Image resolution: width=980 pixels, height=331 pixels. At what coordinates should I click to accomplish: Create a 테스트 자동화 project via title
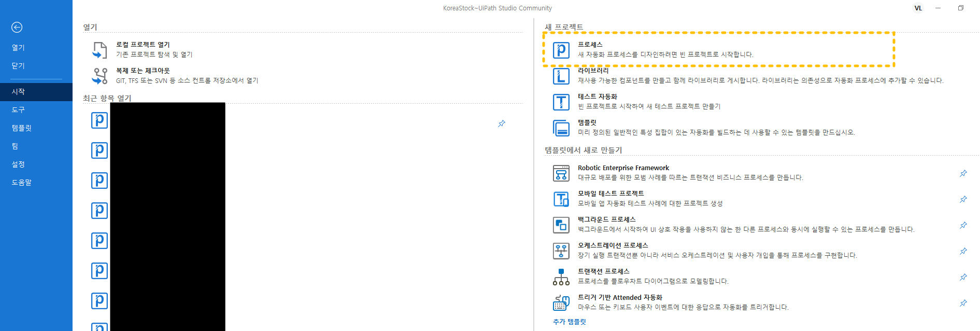point(598,96)
